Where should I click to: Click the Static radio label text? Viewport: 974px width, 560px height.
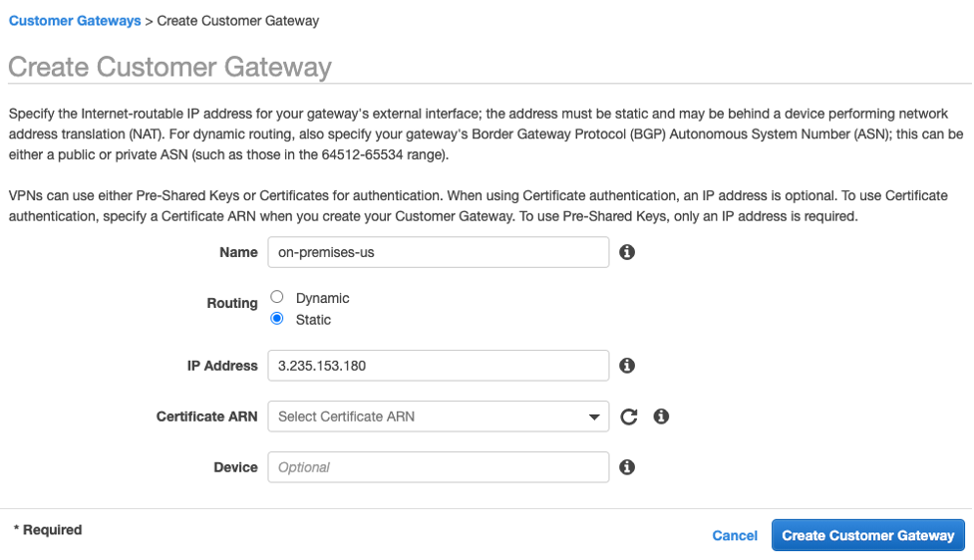(313, 320)
